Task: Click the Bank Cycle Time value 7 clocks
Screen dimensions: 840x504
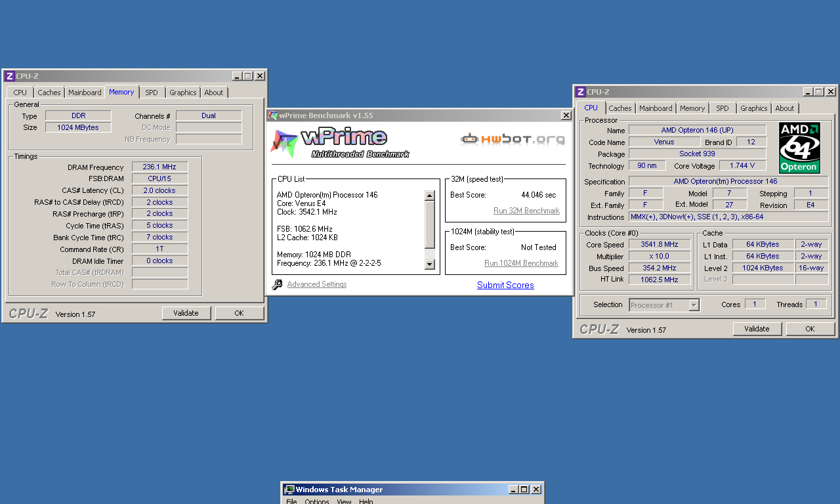Action: (159, 237)
